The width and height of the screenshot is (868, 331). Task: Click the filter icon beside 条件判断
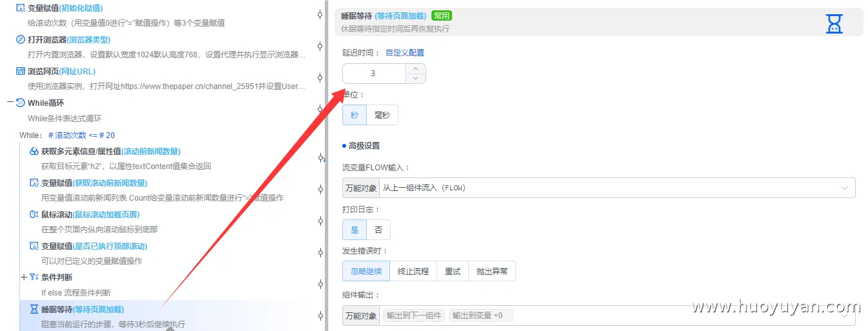34,277
